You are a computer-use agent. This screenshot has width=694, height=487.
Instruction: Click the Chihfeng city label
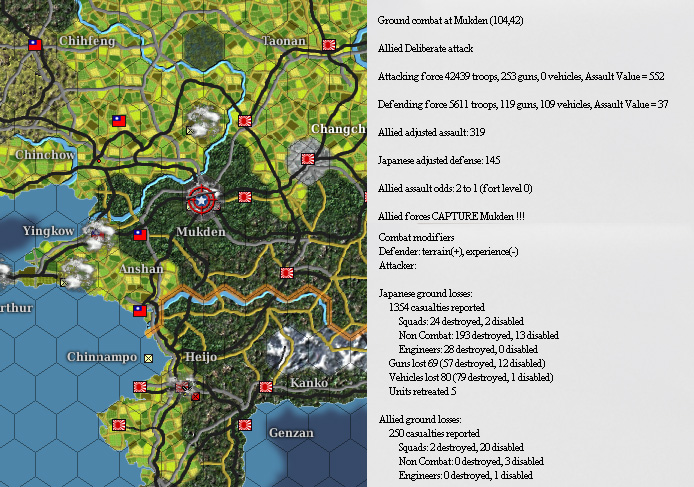(87, 41)
